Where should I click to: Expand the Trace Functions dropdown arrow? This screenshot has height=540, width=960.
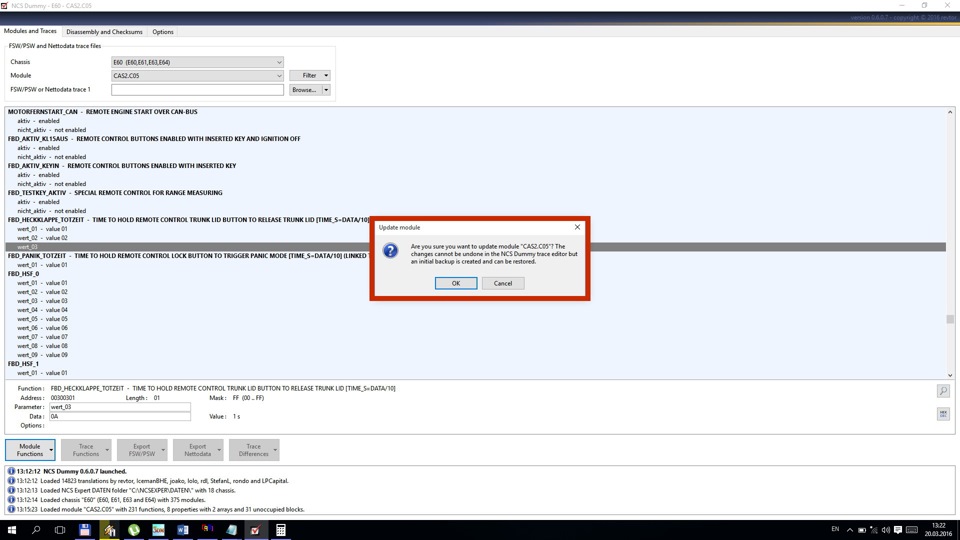[x=107, y=450]
